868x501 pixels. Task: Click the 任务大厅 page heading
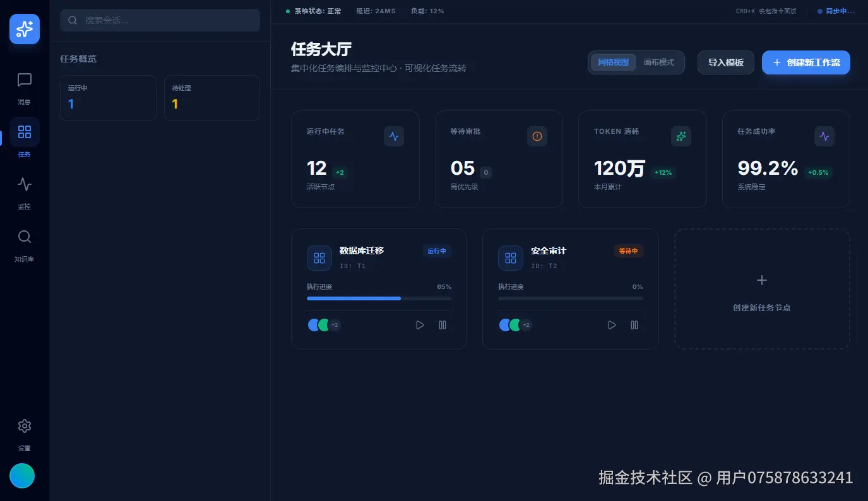[321, 49]
